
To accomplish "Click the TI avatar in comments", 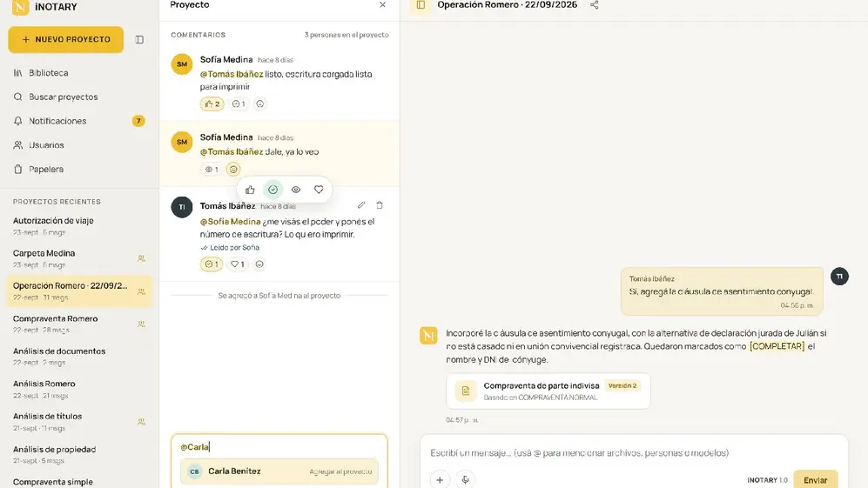I will click(x=182, y=208).
